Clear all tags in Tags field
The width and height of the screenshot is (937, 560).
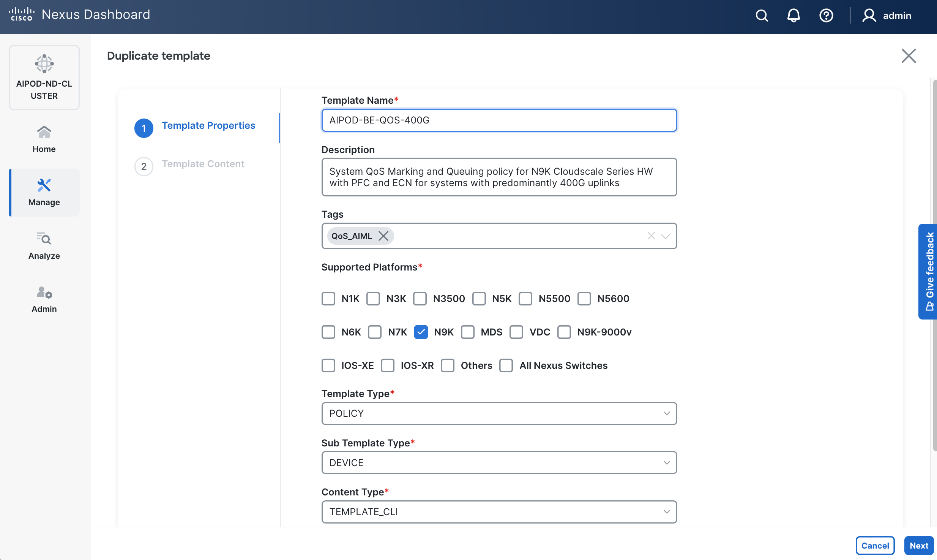coord(651,236)
